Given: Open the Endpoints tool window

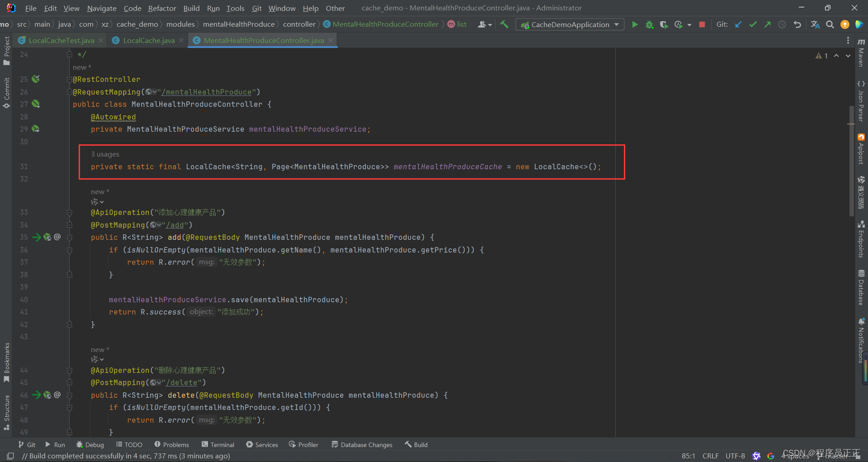Looking at the screenshot, I should click(861, 239).
